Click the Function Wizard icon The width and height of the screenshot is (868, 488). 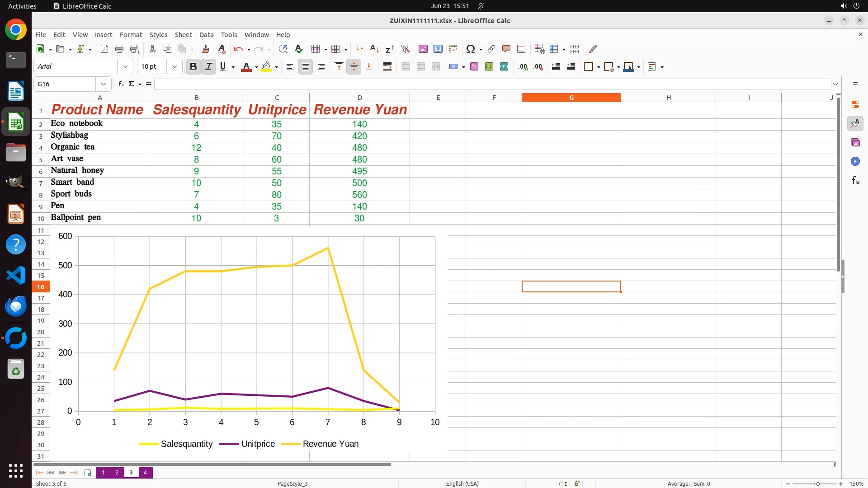pyautogui.click(x=121, y=84)
